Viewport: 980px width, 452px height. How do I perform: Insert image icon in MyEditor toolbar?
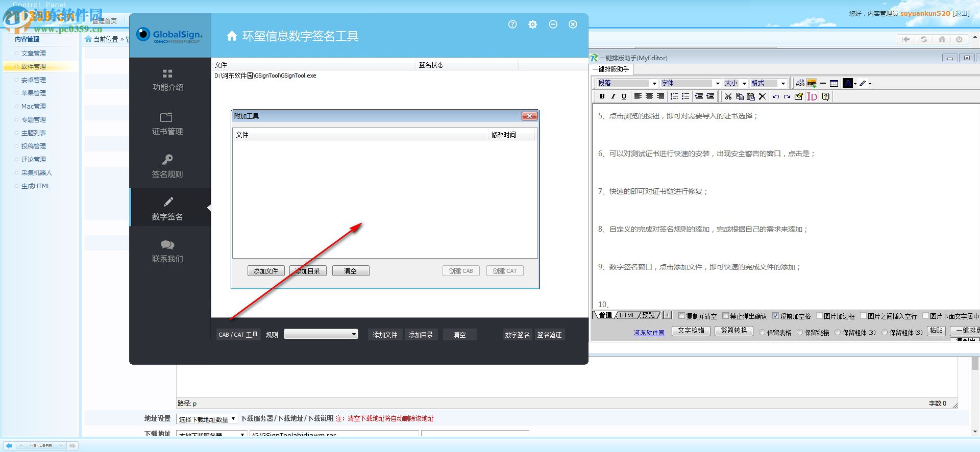click(811, 83)
